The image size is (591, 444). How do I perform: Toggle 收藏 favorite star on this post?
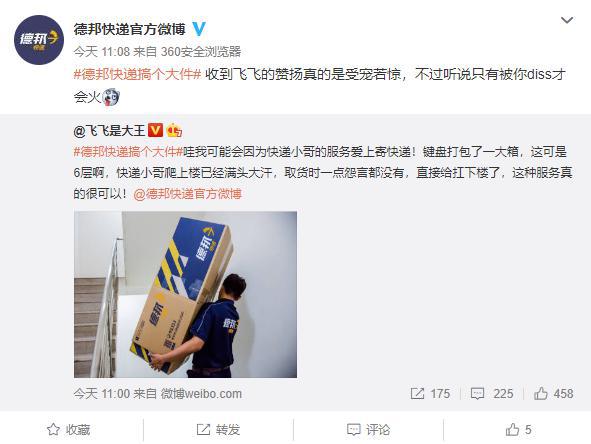coord(68,430)
